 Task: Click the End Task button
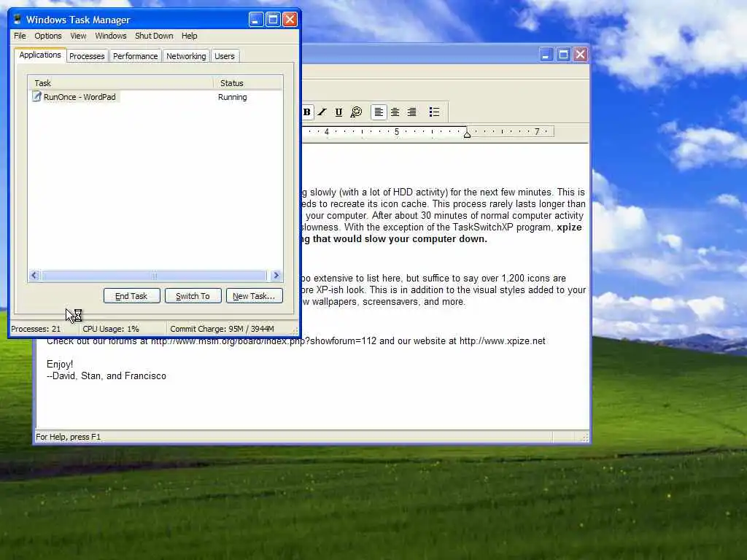coord(131,296)
